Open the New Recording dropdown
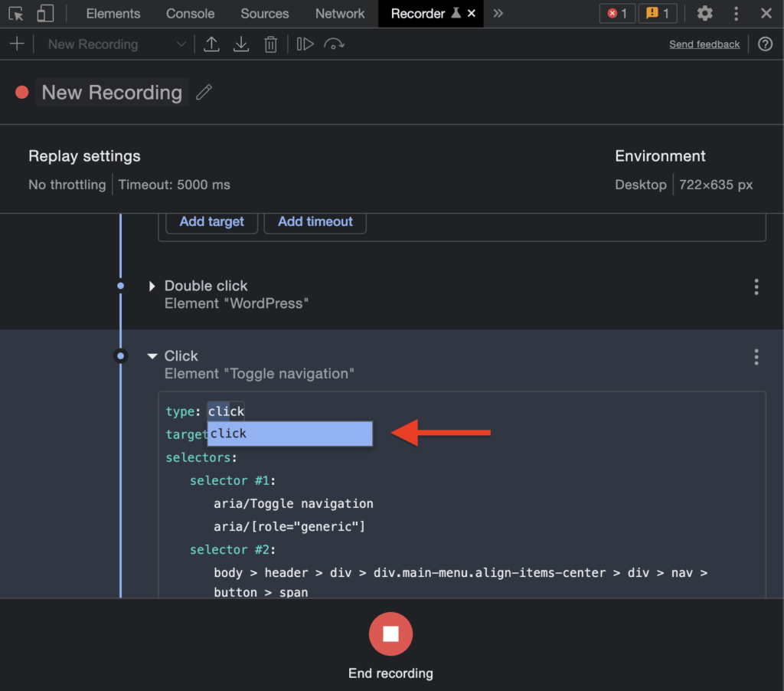Image resolution: width=784 pixels, height=691 pixels. pyautogui.click(x=181, y=44)
